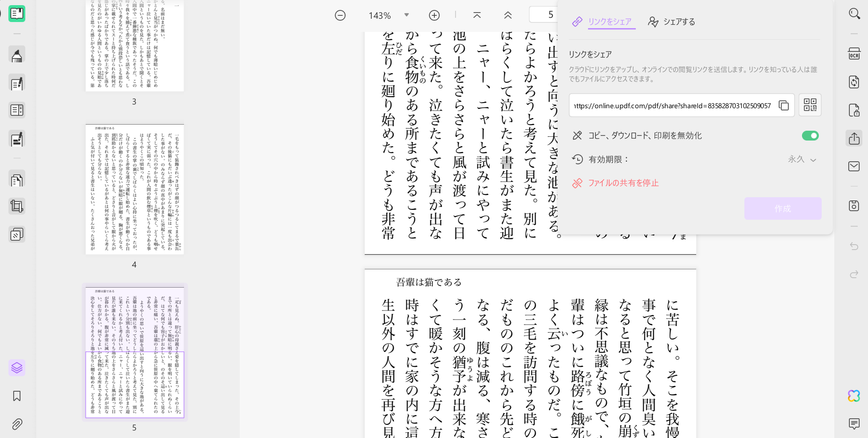This screenshot has height=438, width=868.
Task: Click the page number input field
Action: 543,15
